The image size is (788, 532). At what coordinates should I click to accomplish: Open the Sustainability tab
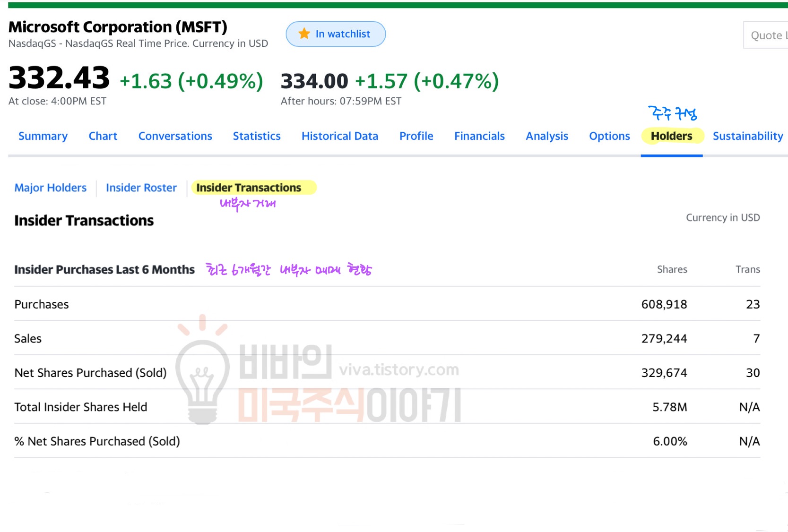pos(748,136)
